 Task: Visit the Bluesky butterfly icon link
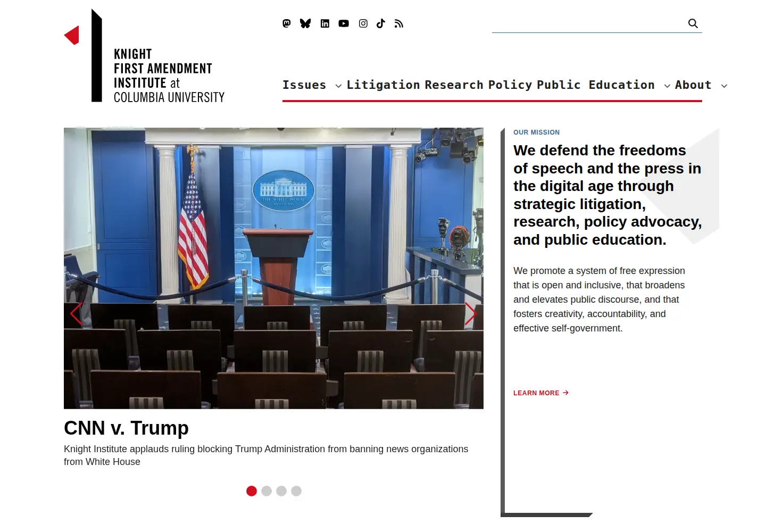[305, 23]
